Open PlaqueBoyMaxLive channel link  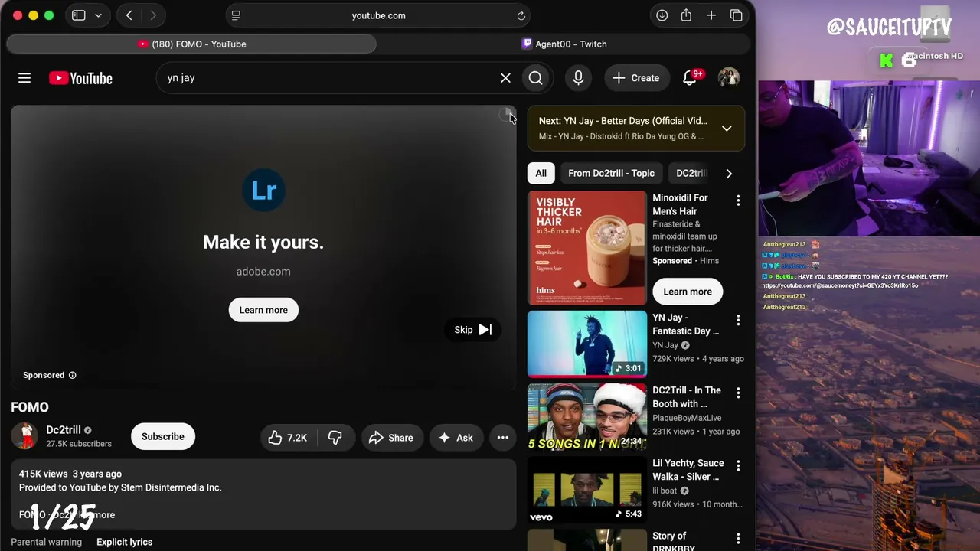[x=687, y=418]
